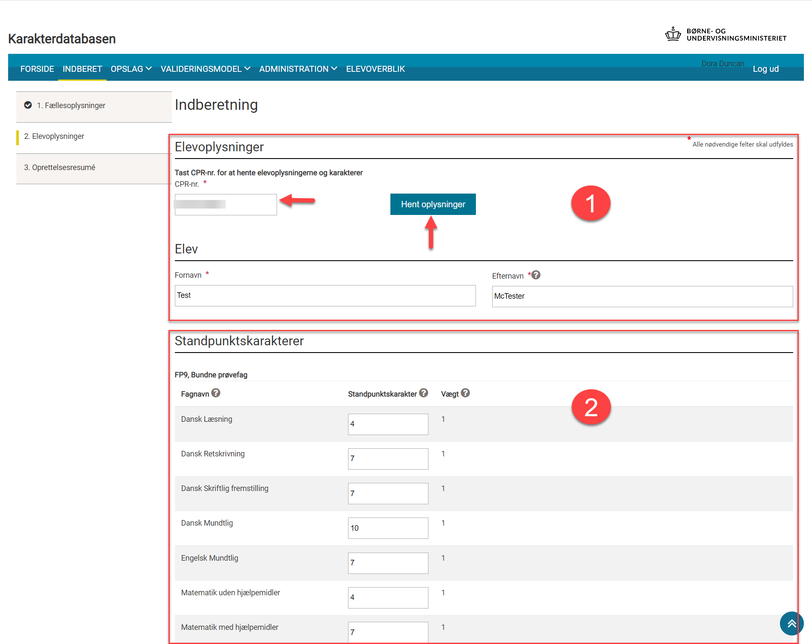Viewport: 812px width, 644px height.
Task: Click the Matematik med hjælpemidler grade field
Action: [388, 632]
